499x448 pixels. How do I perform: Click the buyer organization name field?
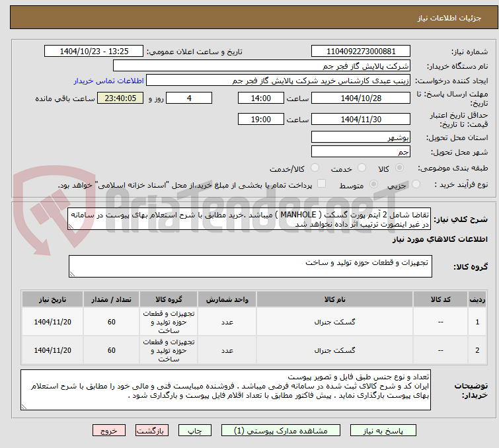pos(262,66)
